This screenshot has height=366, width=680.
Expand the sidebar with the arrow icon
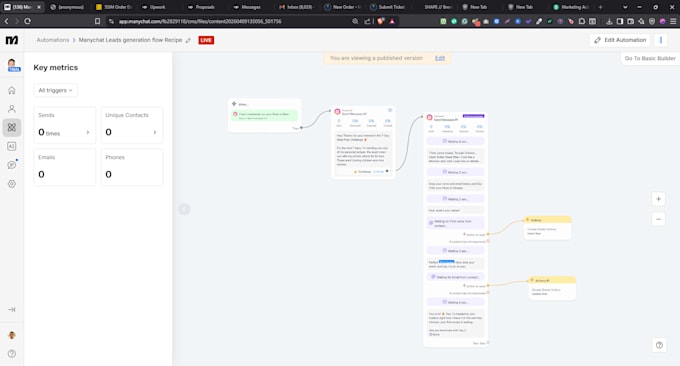coord(12,309)
